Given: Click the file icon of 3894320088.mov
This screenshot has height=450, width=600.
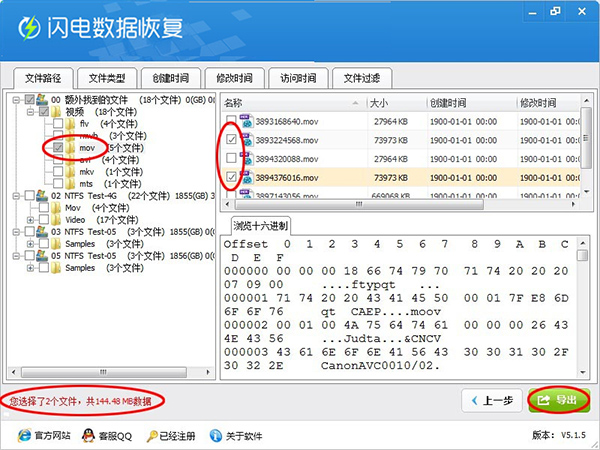Looking at the screenshot, I should (x=246, y=158).
